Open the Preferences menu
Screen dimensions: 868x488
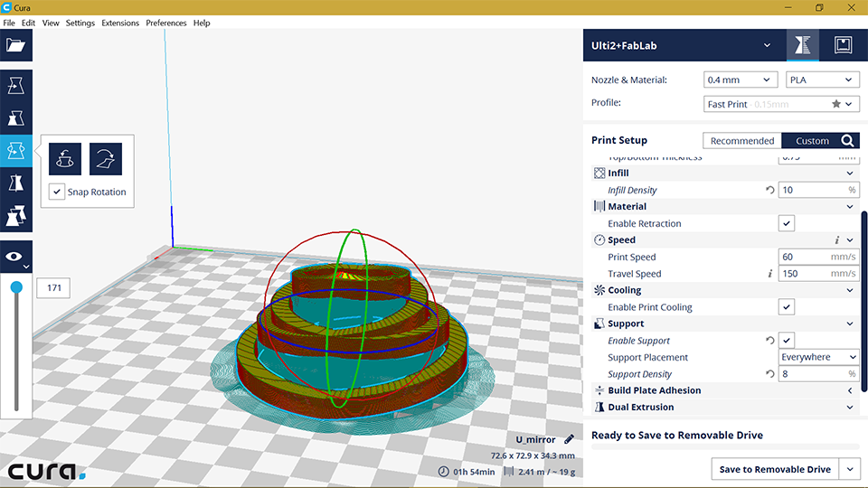click(166, 23)
